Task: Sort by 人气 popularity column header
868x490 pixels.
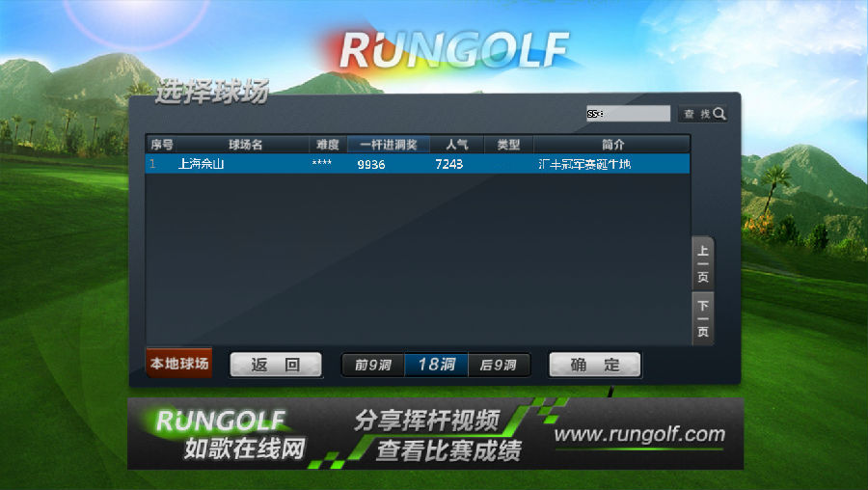Action: [456, 145]
